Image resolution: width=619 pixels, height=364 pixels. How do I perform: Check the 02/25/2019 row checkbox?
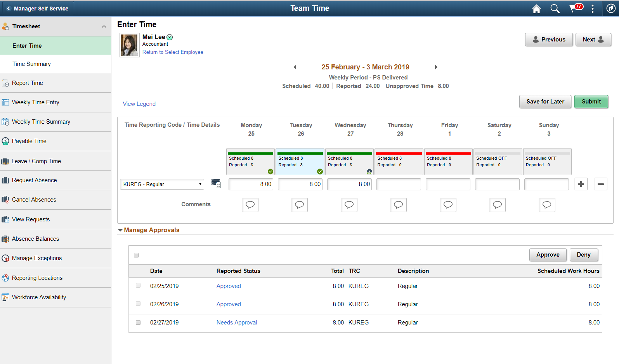[x=138, y=285]
